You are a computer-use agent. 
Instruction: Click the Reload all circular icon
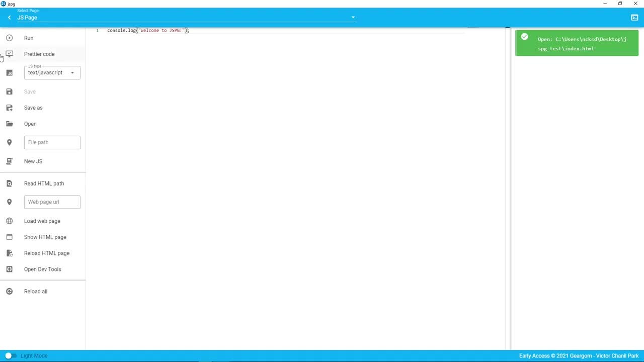click(9, 292)
